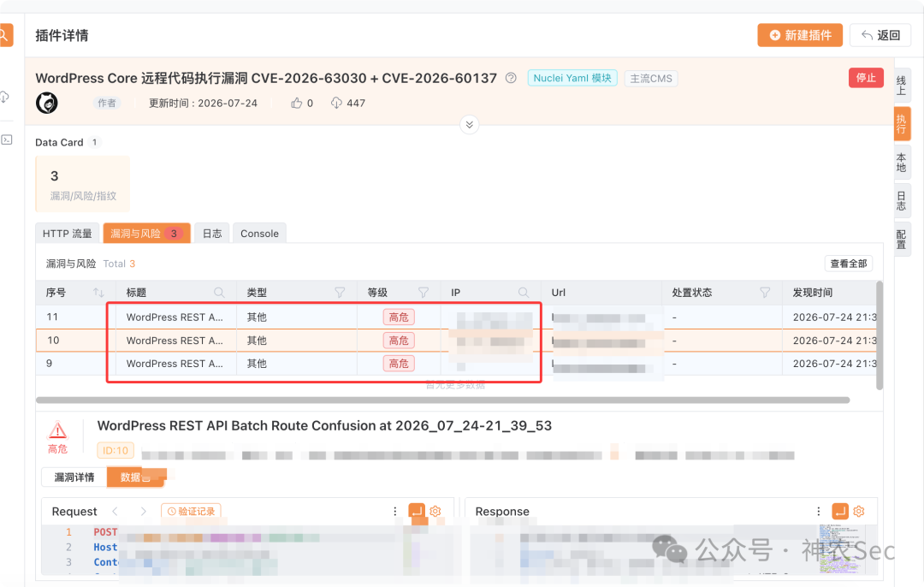Switch to the 日志 tab
Viewport: 924px width, 587px height.
pos(212,234)
